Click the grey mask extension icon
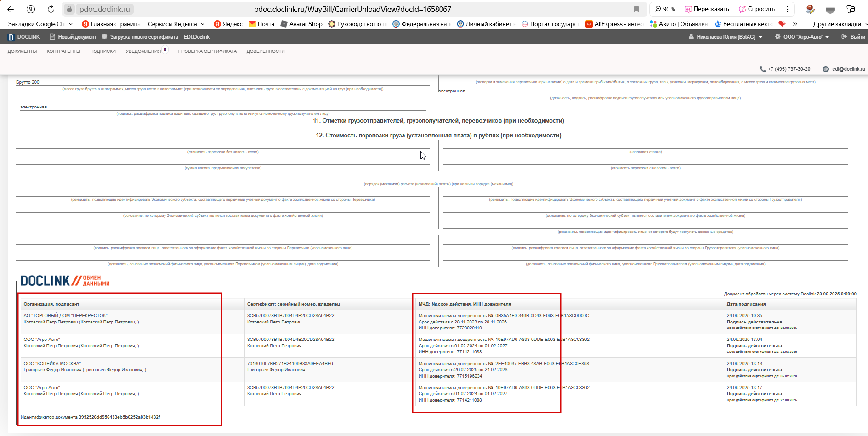Image resolution: width=868 pixels, height=436 pixels. pos(830,10)
